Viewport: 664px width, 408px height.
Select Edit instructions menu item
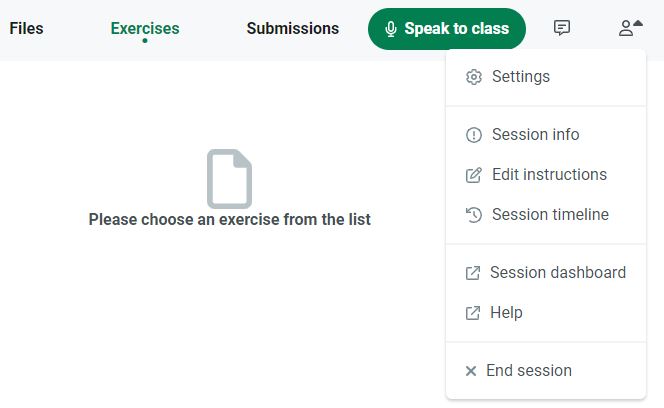(x=549, y=175)
